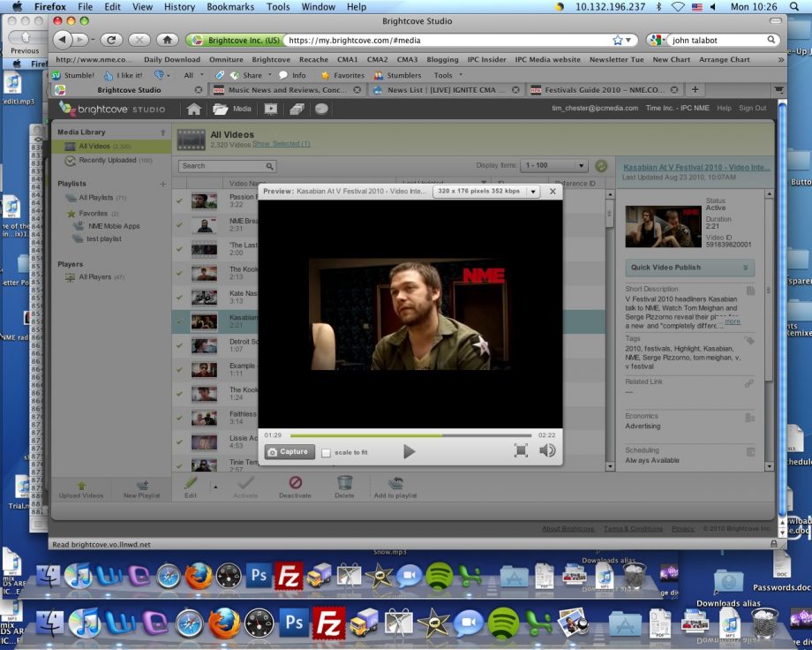This screenshot has height=650, width=812.
Task: Click the more link in Short Description
Action: (x=733, y=321)
